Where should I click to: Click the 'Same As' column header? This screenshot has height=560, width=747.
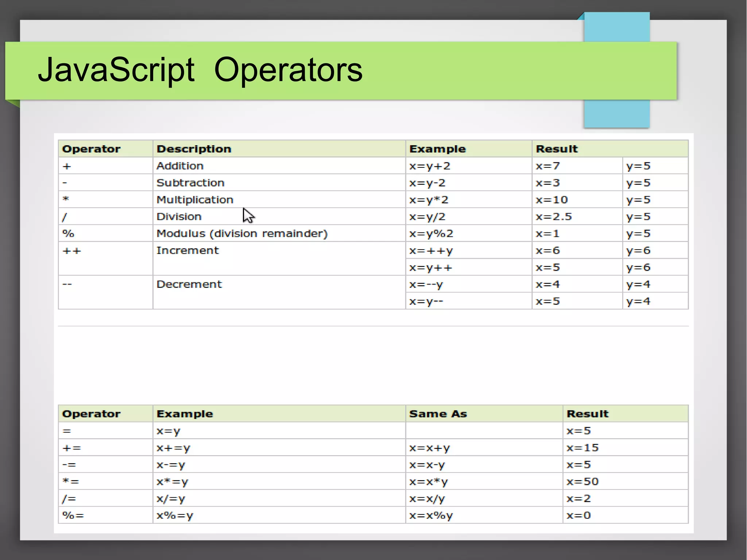[484, 413]
